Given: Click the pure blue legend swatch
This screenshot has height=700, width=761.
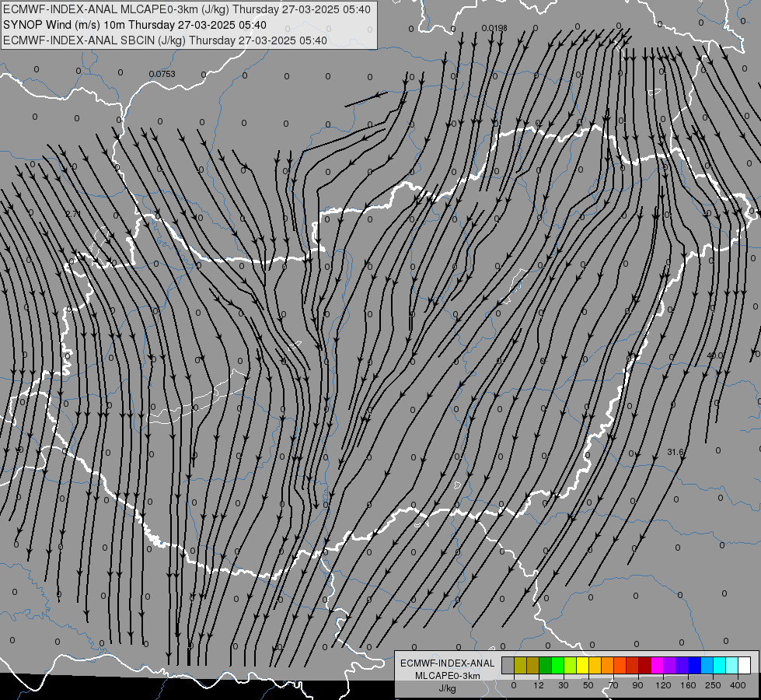Looking at the screenshot, I should coord(694,665).
